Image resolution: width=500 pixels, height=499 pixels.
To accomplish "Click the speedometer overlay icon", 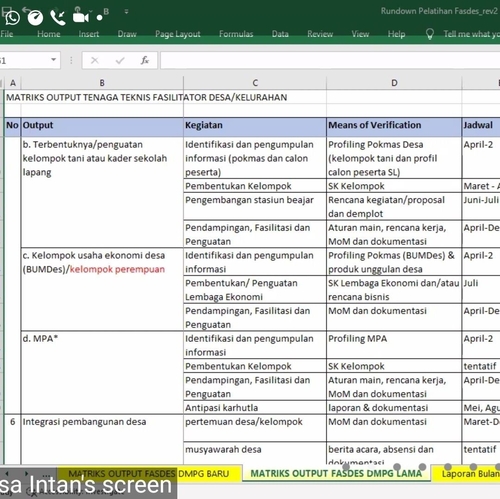I will [35, 17].
